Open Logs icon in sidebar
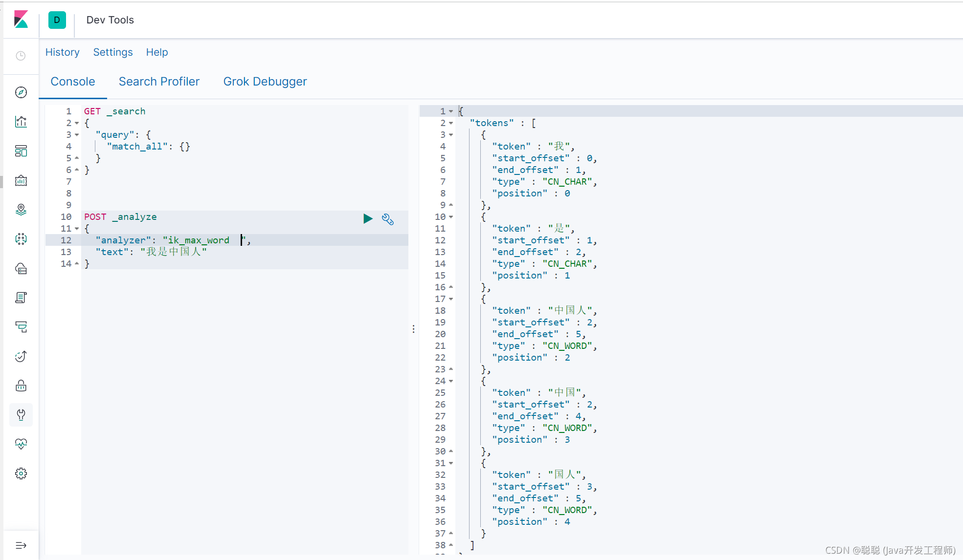This screenshot has height=560, width=963. 21,298
